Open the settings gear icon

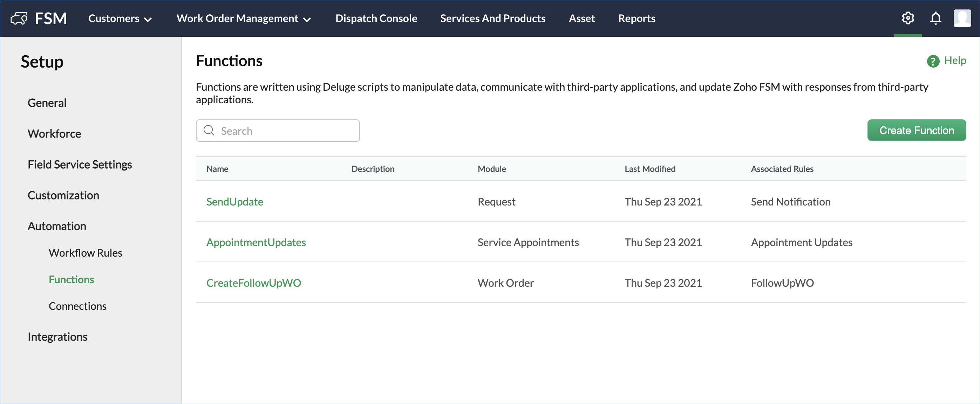click(x=908, y=18)
